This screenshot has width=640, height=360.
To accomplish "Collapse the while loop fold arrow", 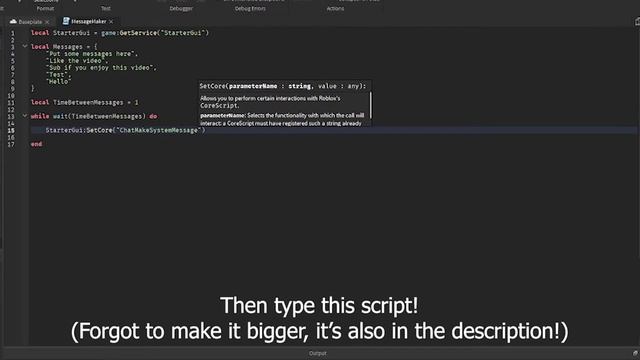I will (x=25, y=116).
